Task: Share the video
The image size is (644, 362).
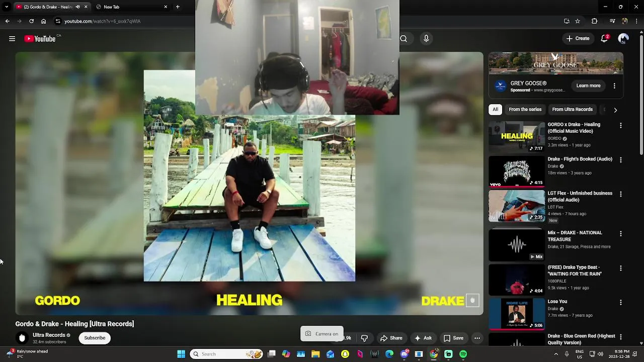Action: tap(391, 338)
